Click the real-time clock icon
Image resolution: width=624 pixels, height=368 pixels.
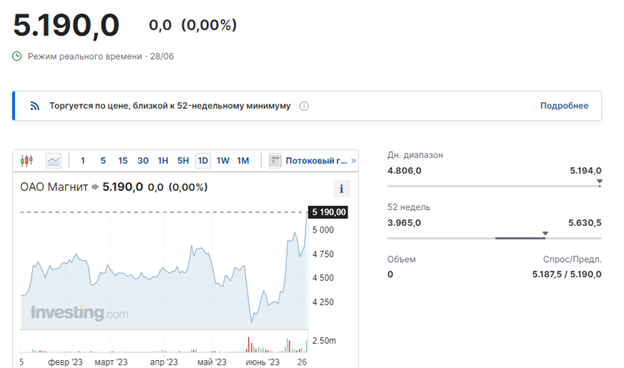click(x=17, y=56)
